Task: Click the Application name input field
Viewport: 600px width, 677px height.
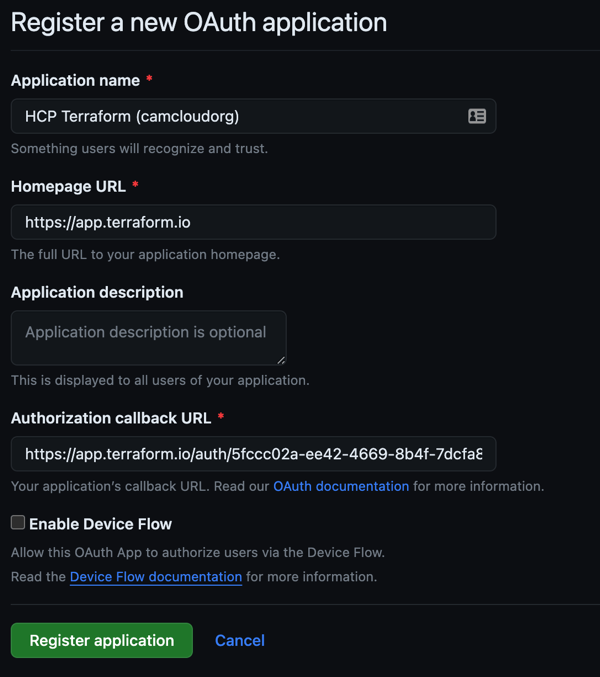Action: click(253, 116)
